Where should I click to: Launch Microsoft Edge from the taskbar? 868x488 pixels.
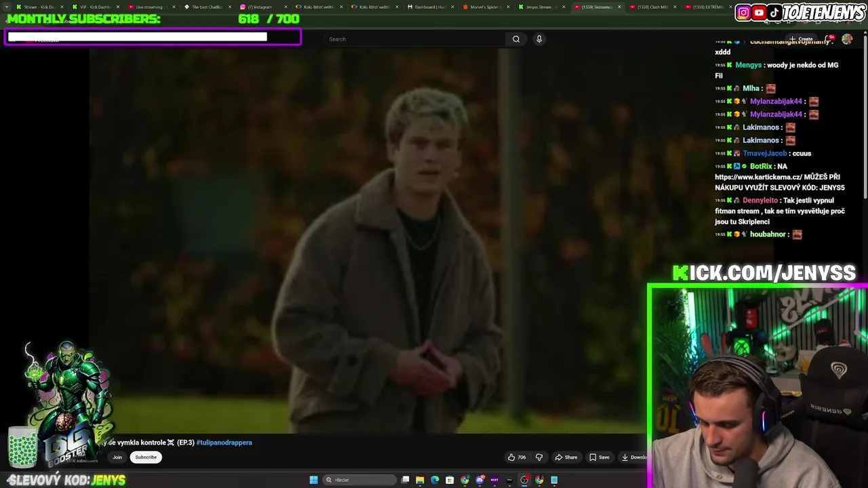[435, 480]
